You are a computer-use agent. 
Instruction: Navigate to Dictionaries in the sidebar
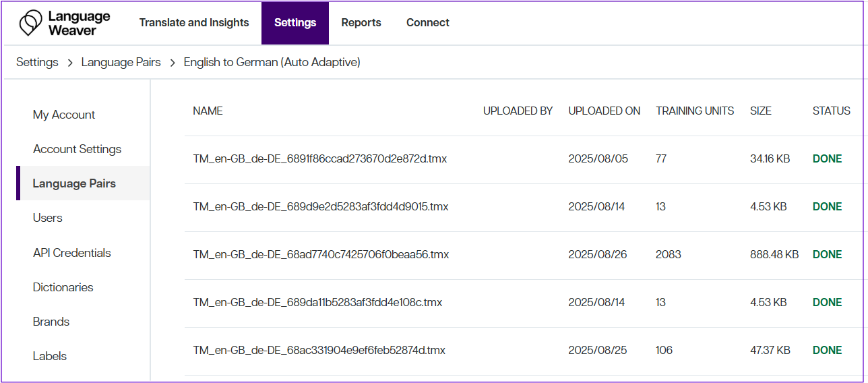(63, 287)
